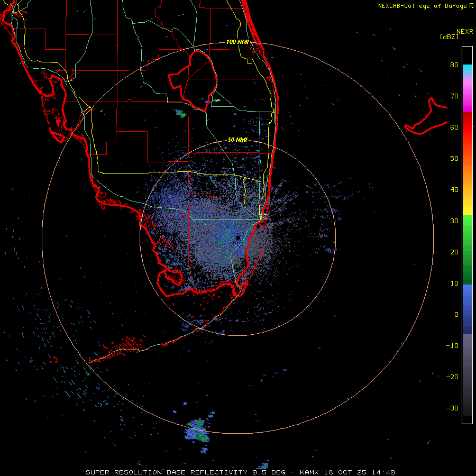Click the Lake Okeechobee outline
Viewport: 476px width, 476px height.
193,80
